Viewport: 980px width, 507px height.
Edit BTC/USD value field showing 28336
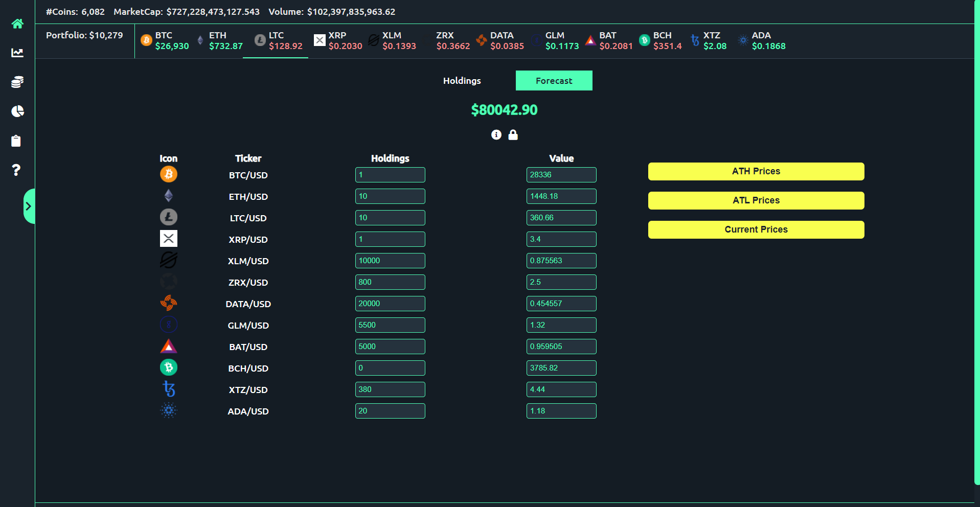coord(561,175)
